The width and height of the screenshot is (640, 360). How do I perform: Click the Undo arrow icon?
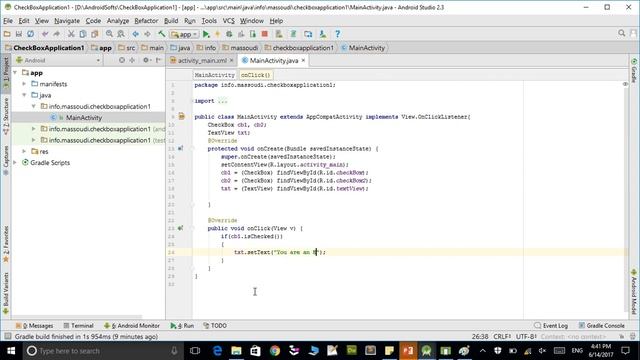click(45, 34)
